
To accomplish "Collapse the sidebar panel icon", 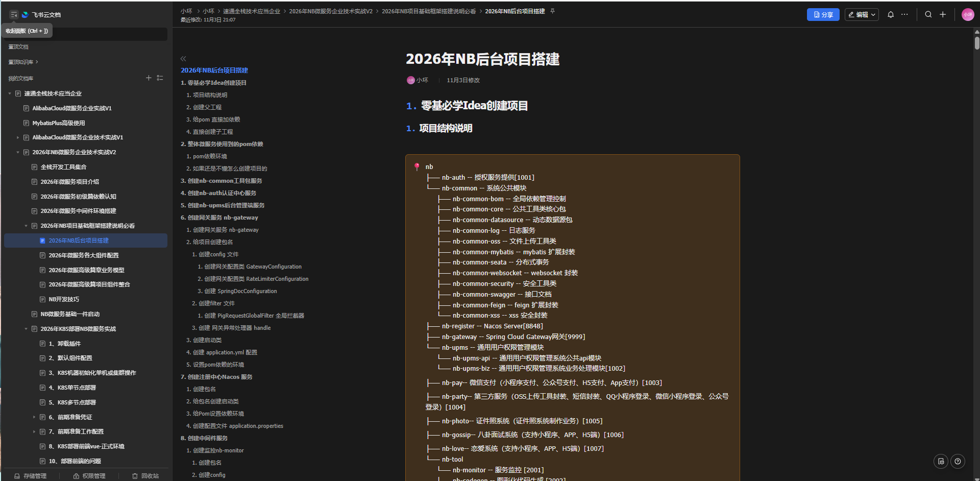I will click(14, 15).
